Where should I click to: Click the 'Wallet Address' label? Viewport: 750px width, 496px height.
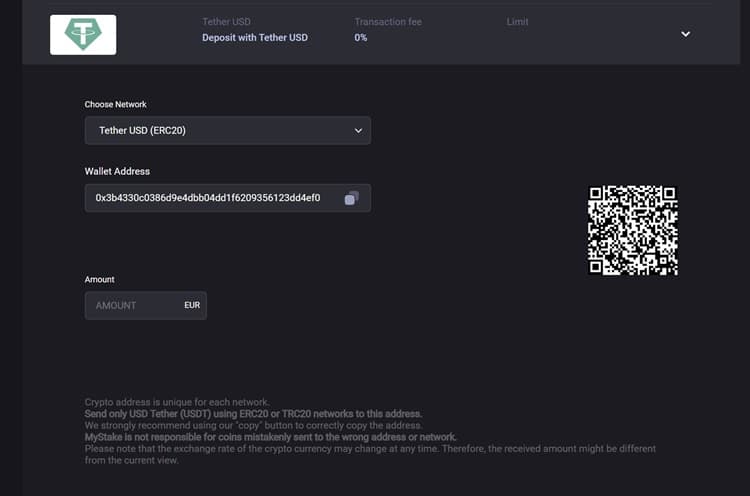tap(117, 171)
